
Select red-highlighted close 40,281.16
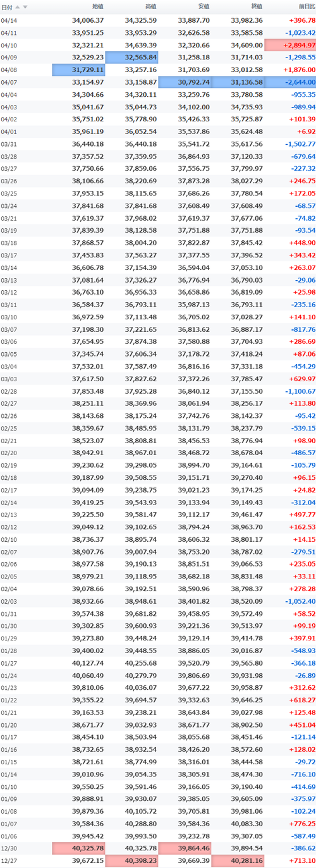(x=238, y=862)
